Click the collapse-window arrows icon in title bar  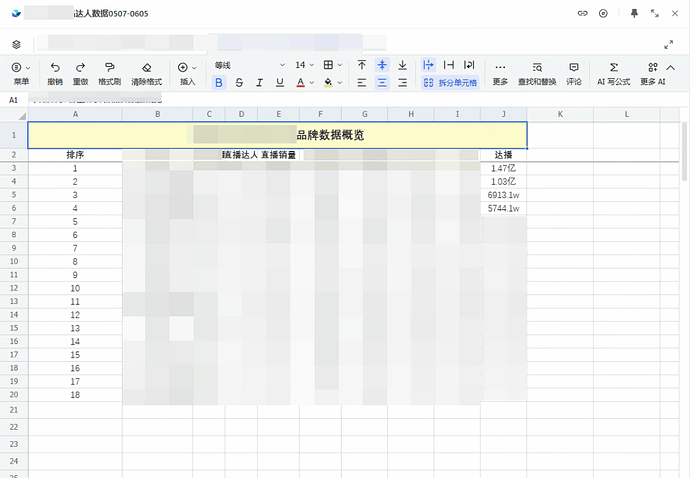coord(655,13)
